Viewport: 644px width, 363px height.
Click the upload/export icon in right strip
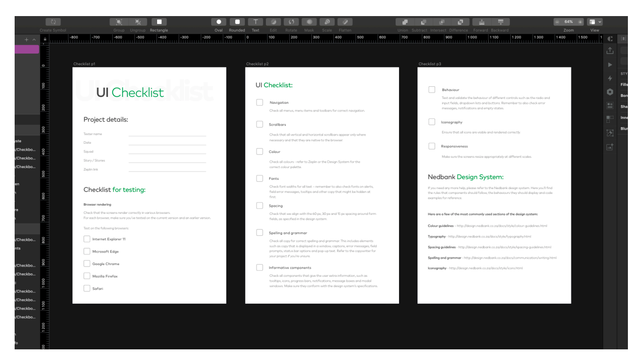[610, 51]
